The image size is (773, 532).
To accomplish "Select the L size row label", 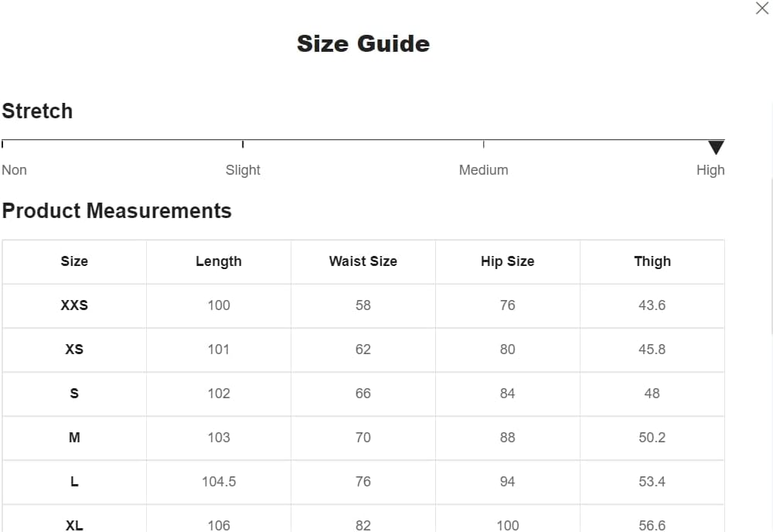I will tap(74, 482).
